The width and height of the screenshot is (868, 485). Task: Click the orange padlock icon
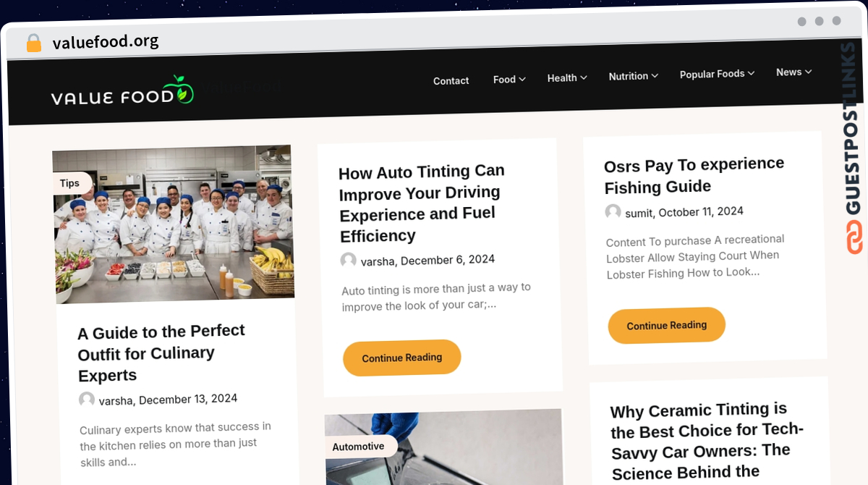[34, 43]
